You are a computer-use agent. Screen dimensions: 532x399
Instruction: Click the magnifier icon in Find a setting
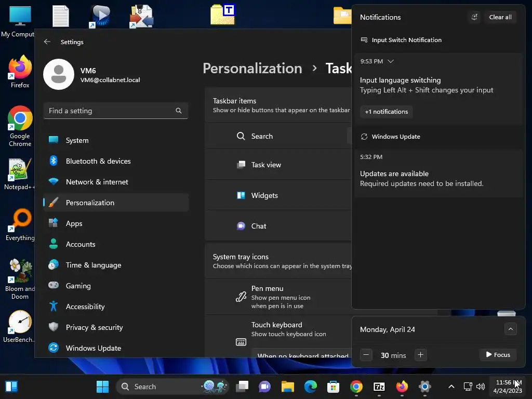click(179, 111)
